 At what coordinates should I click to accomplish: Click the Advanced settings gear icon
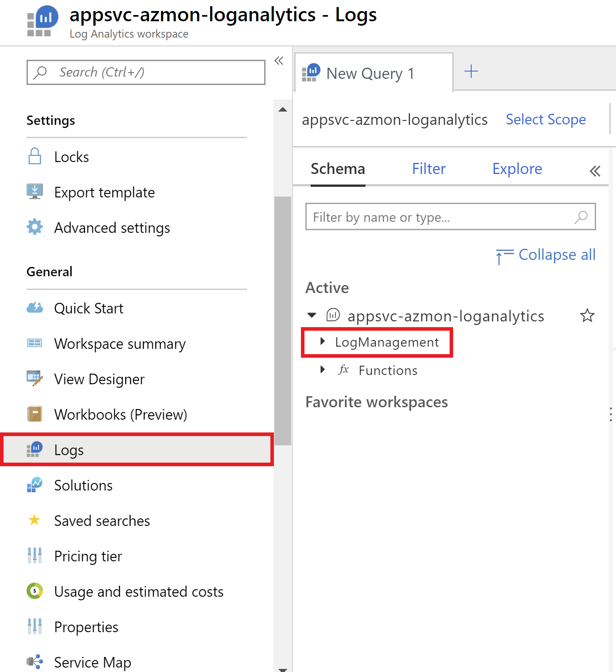(x=35, y=227)
